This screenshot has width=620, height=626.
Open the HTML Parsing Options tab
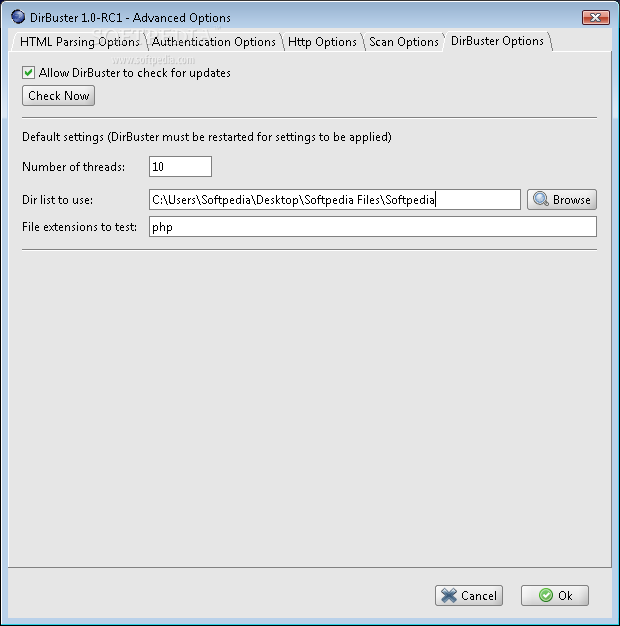click(x=79, y=42)
